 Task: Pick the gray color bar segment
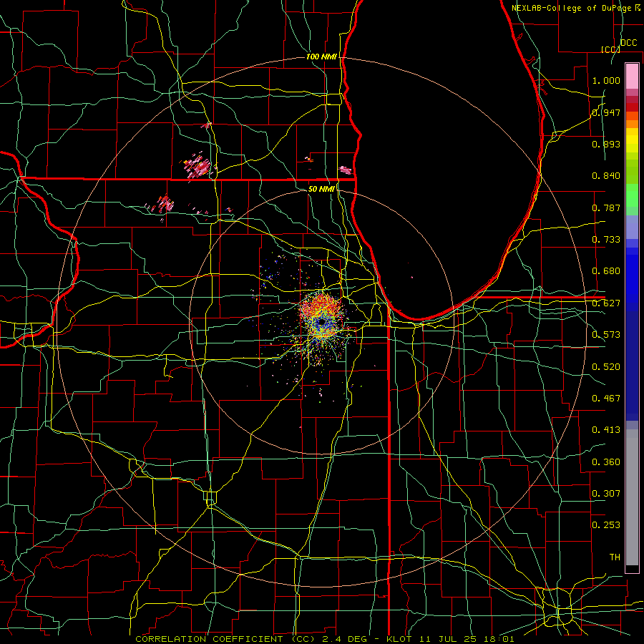pos(632,497)
